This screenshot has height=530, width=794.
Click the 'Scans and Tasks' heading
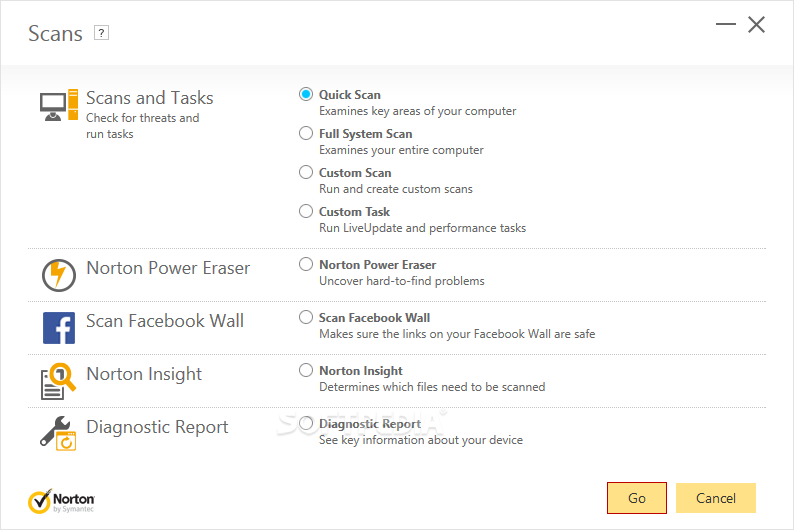[x=149, y=98]
